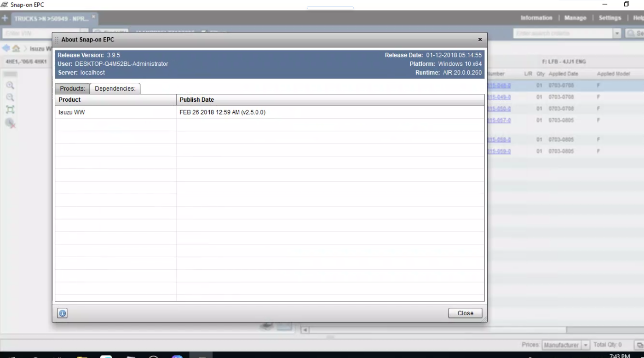Click the horizontal scrollbar left arrow
This screenshot has height=358, width=644.
coord(305,330)
